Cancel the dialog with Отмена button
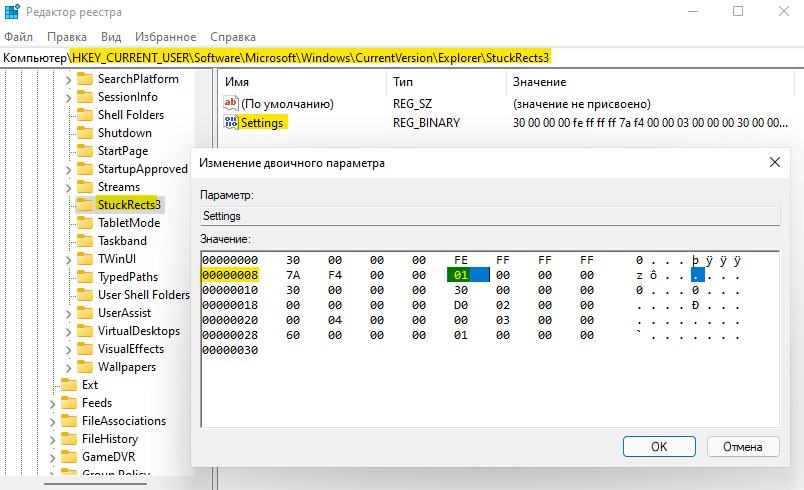 coord(743,446)
